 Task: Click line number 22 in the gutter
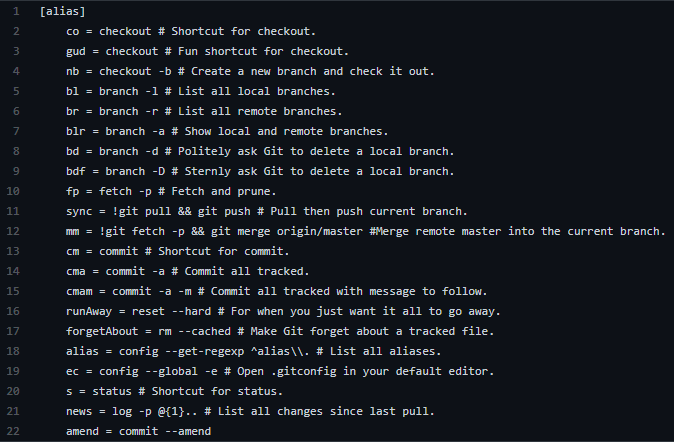(13, 431)
